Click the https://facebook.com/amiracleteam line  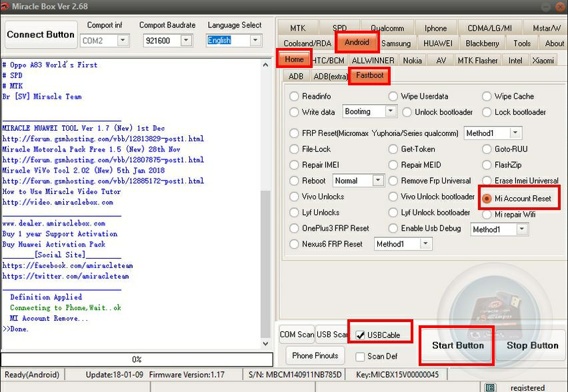(x=68, y=265)
